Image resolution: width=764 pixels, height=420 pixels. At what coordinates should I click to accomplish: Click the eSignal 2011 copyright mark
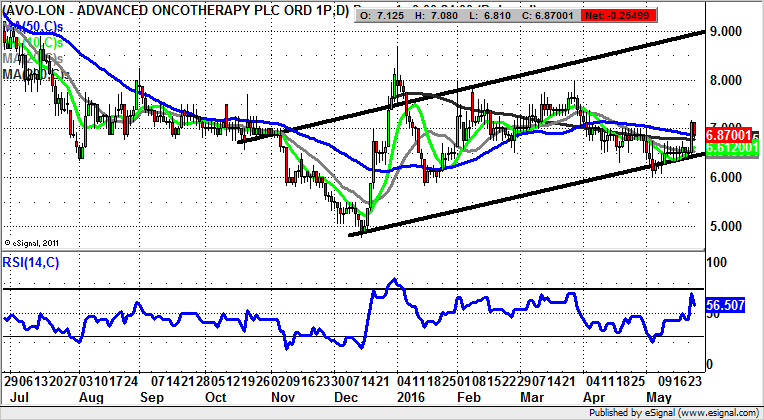point(32,242)
